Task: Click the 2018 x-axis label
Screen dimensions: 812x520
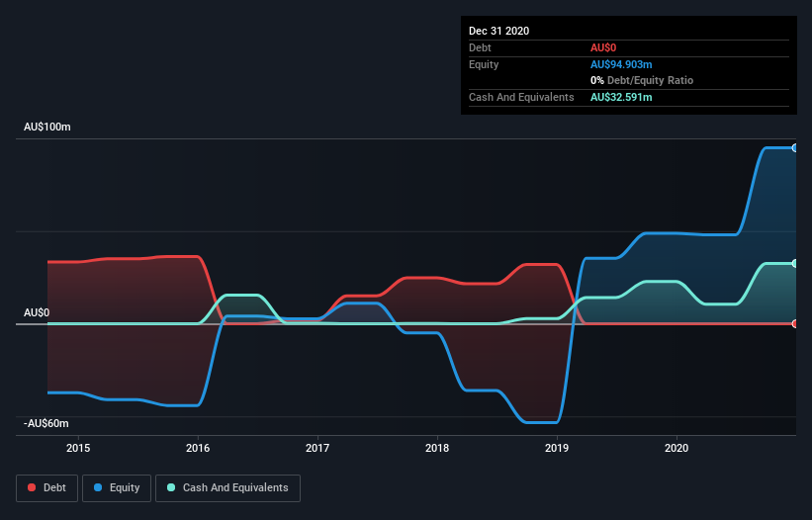Action: tap(437, 448)
